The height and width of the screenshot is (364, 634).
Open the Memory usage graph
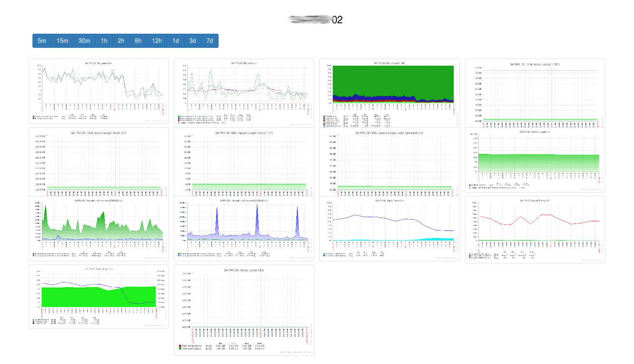535,160
